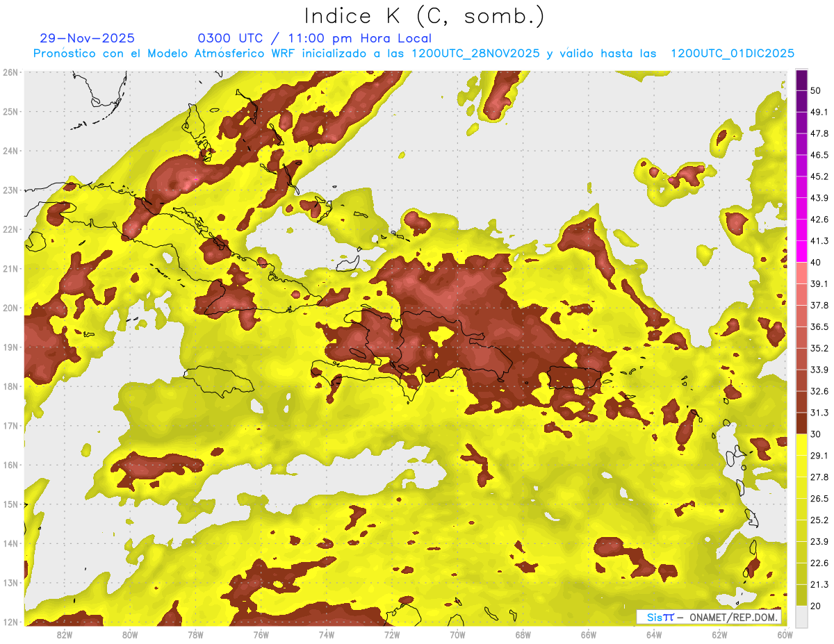This screenshot has width=834, height=644.
Task: Select the '29-Nov-2025' date label
Action: click(88, 38)
